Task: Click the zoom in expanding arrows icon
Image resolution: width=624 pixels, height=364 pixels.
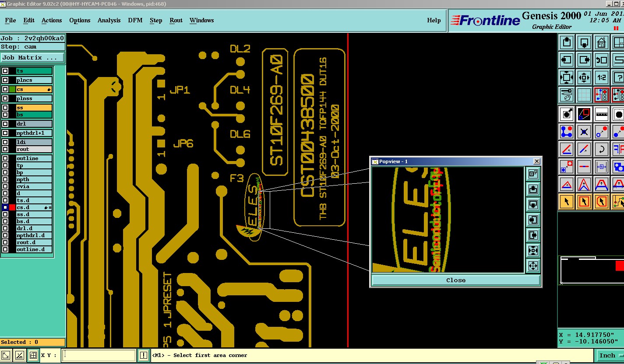Action: pyautogui.click(x=567, y=77)
